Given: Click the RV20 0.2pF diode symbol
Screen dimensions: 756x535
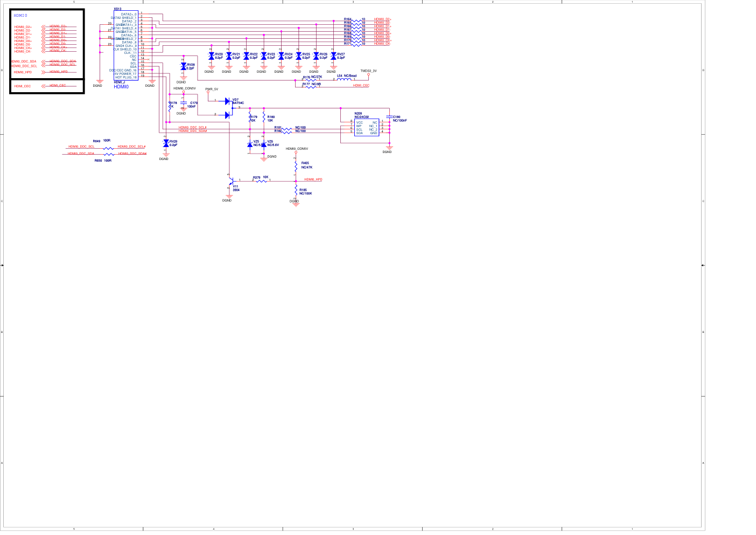Looking at the screenshot, I should coord(211,55).
